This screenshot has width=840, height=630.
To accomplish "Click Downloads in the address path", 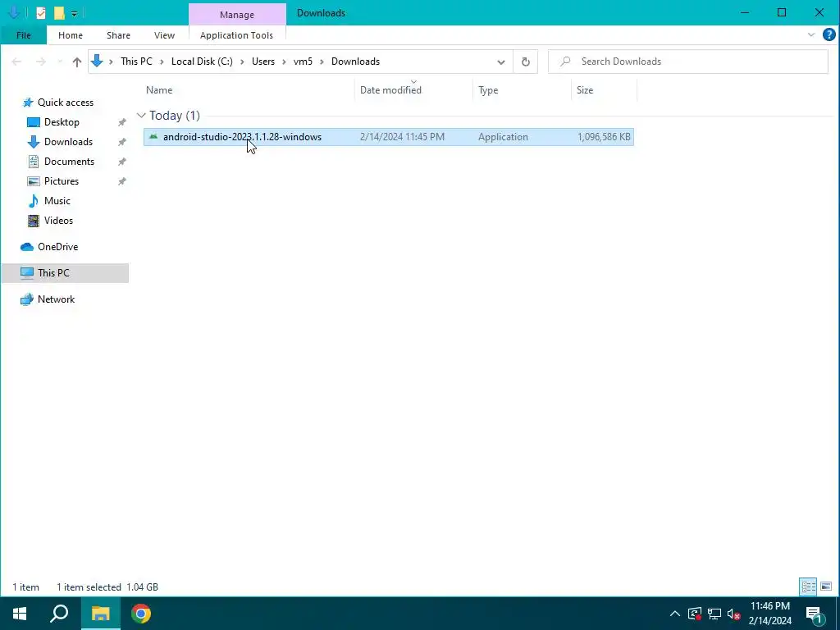I will [355, 61].
